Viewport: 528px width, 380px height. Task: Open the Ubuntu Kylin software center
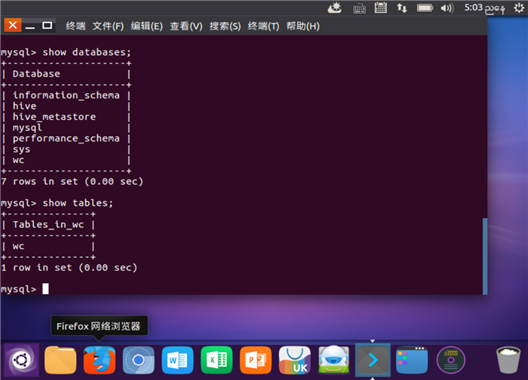[x=295, y=360]
